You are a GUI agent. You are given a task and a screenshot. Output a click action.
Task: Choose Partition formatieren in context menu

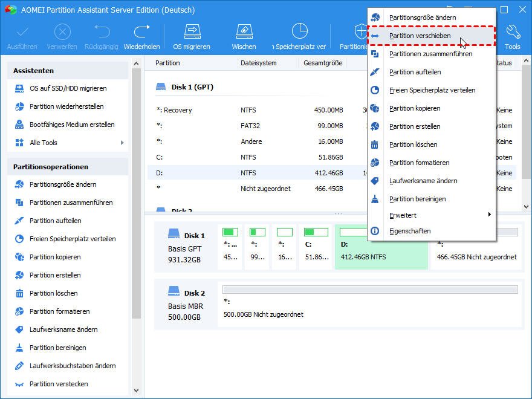coord(432,163)
